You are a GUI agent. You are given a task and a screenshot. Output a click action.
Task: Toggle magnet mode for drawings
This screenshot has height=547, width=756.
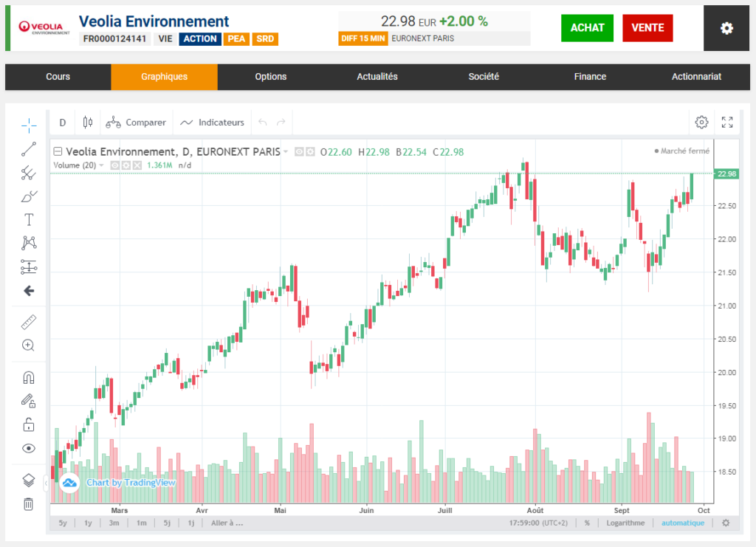pos(28,377)
